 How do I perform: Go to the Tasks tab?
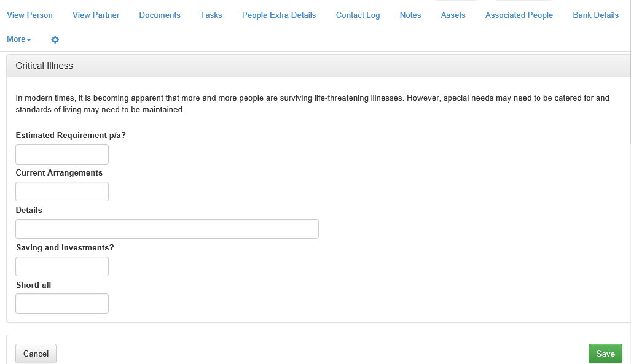211,15
